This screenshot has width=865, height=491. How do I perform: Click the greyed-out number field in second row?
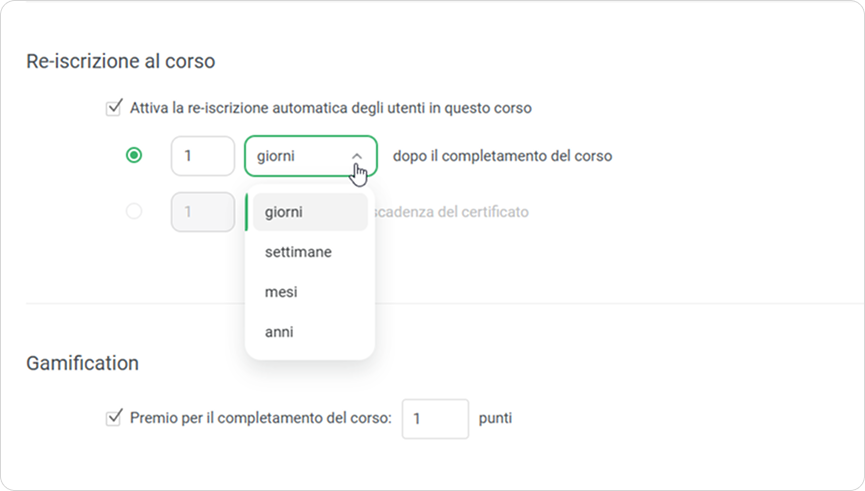click(x=203, y=212)
